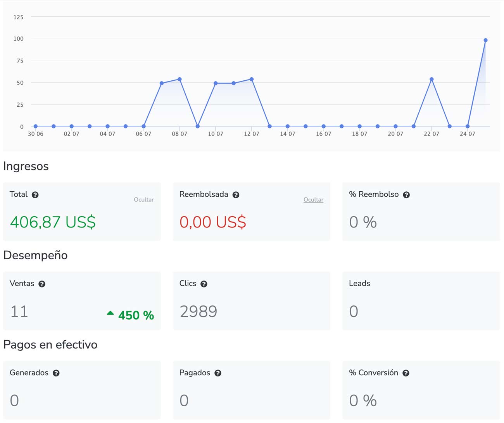The height and width of the screenshot is (423, 504).
Task: Hide the Total income amount via Ocultar
Action: click(144, 199)
